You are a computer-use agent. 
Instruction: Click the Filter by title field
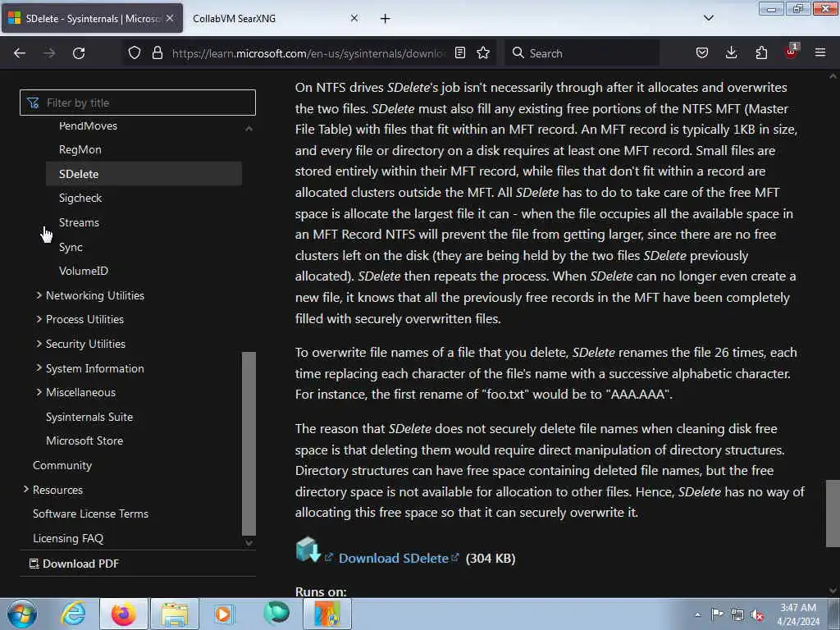click(138, 103)
